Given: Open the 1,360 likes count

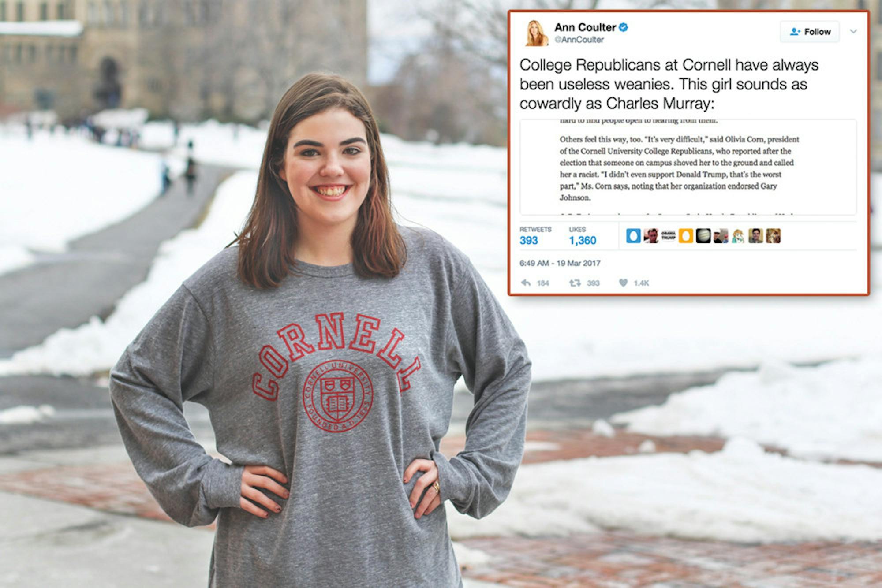Looking at the screenshot, I should (582, 240).
